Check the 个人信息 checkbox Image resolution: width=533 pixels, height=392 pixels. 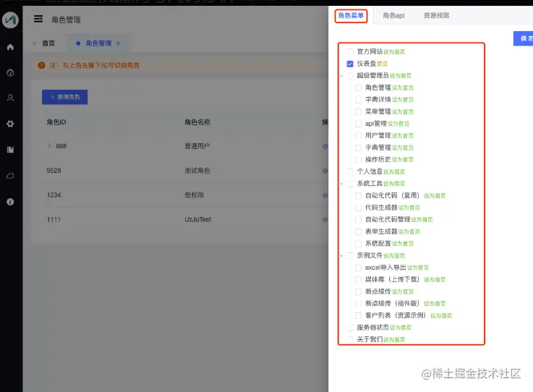click(350, 171)
